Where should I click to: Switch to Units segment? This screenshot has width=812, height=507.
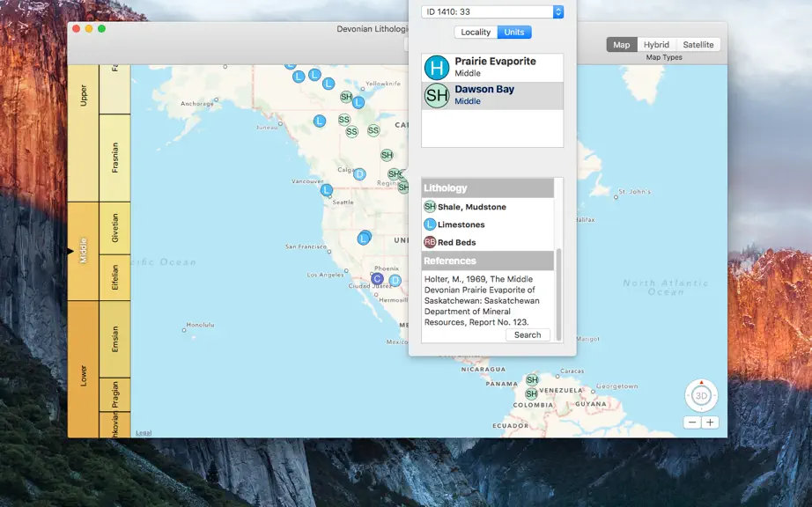pos(514,32)
